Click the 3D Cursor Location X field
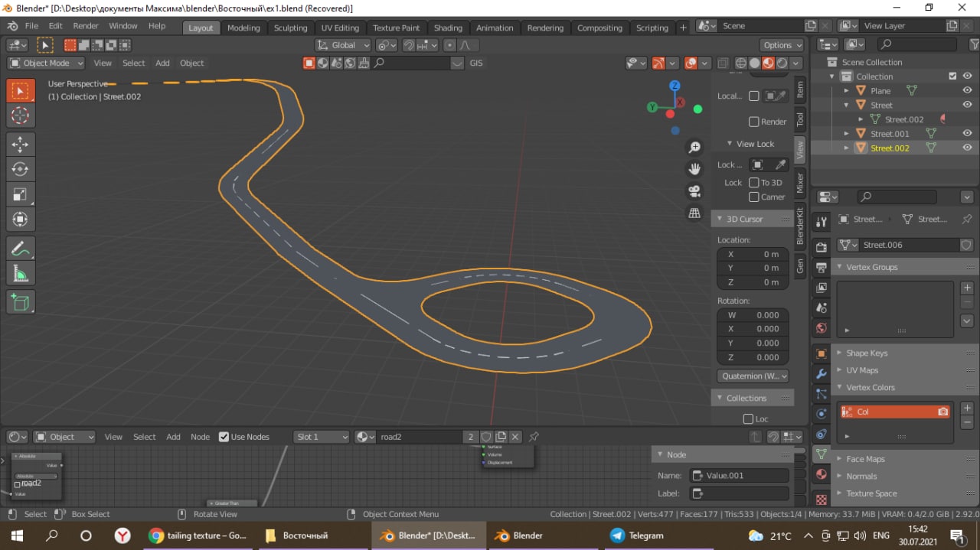The width and height of the screenshot is (980, 550). click(753, 254)
